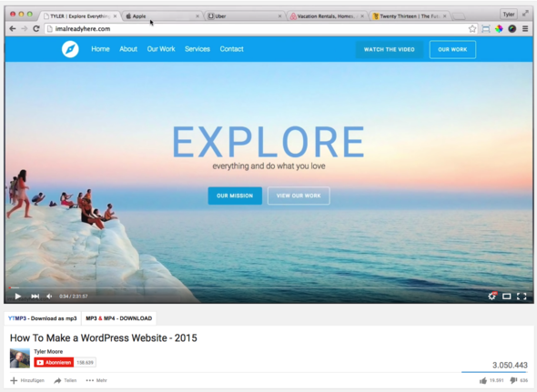Close the Uber tab
The image size is (537, 392).
click(x=279, y=16)
